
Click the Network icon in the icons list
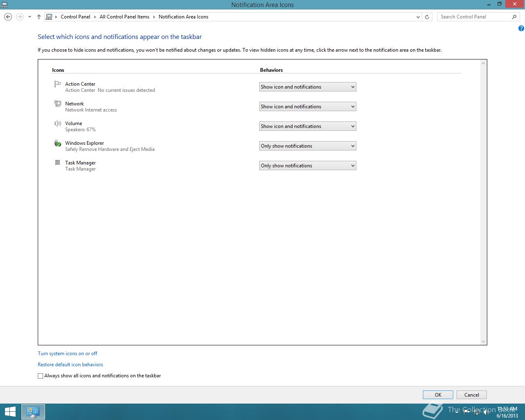58,104
